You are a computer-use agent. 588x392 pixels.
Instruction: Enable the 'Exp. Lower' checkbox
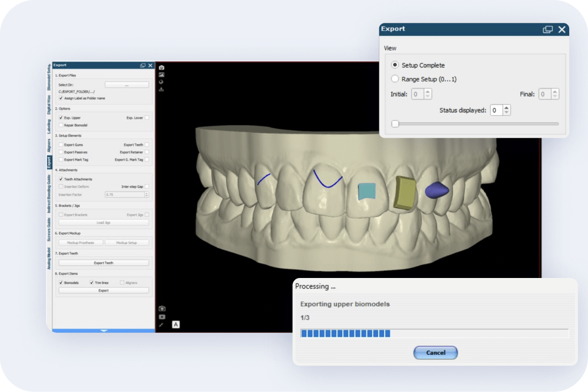coord(147,118)
